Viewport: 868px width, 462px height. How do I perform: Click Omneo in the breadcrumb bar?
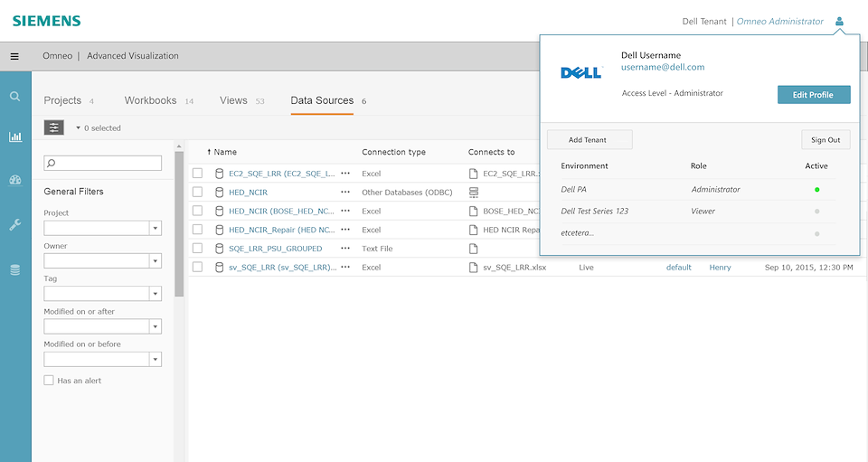tap(58, 56)
